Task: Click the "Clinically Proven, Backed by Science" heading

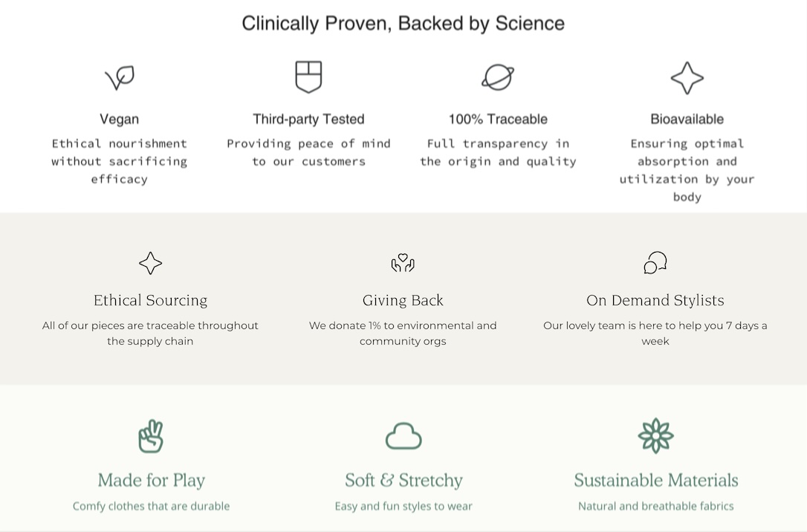Action: tap(403, 23)
